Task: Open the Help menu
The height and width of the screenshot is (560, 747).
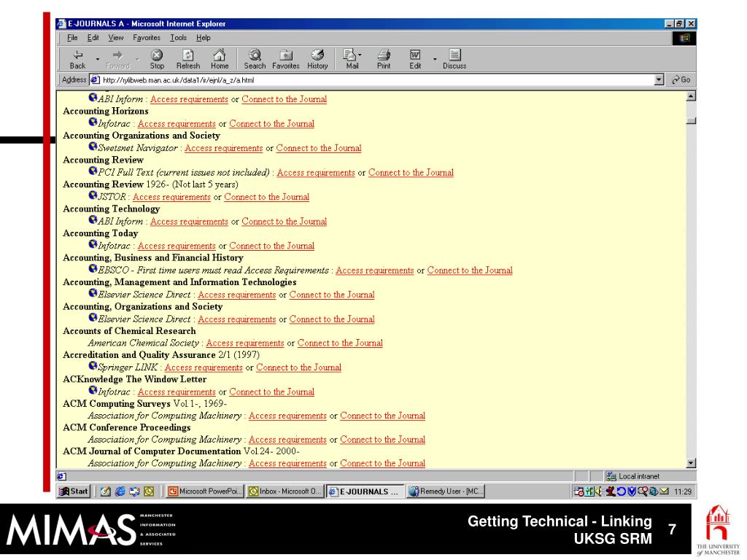Action: click(203, 38)
